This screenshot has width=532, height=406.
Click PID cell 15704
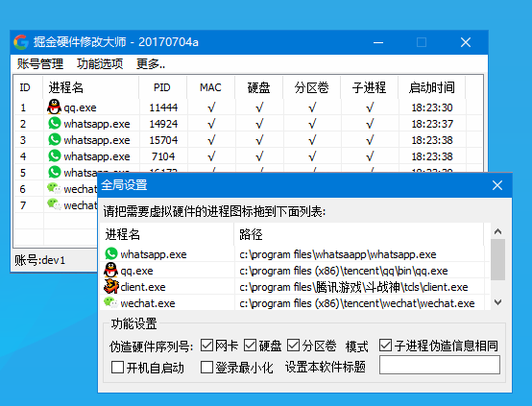click(163, 140)
